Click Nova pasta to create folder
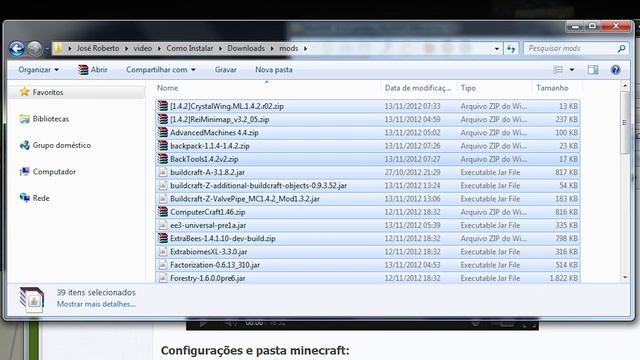The height and width of the screenshot is (360, 640). click(274, 70)
